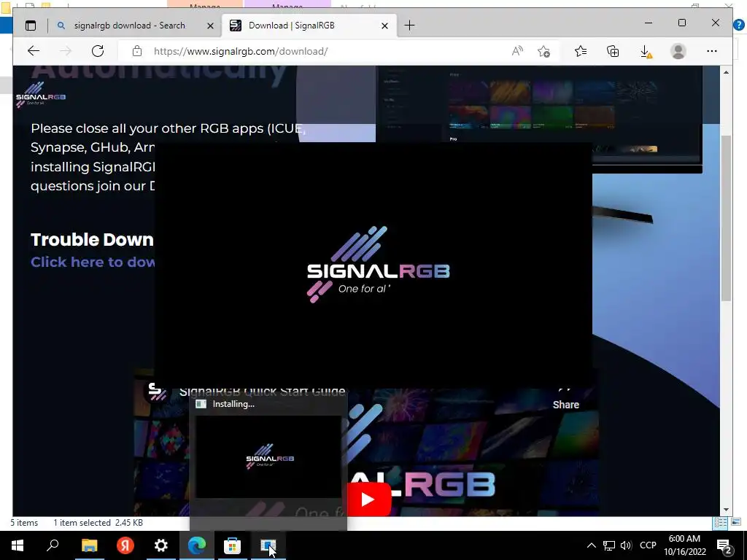Change the CCP input language
The width and height of the screenshot is (747, 560).
(x=648, y=545)
